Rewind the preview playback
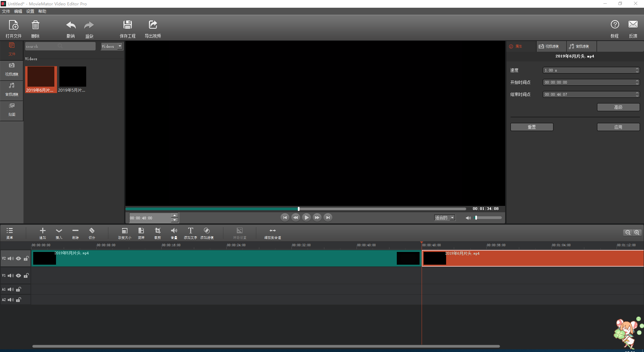This screenshot has width=644, height=352. [296, 218]
